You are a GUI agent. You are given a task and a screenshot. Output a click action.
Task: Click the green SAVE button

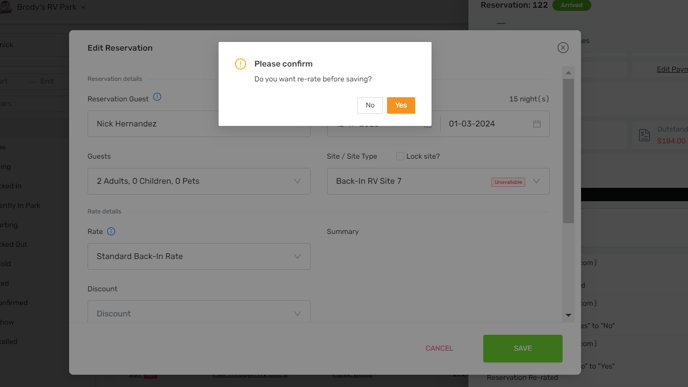tap(523, 348)
